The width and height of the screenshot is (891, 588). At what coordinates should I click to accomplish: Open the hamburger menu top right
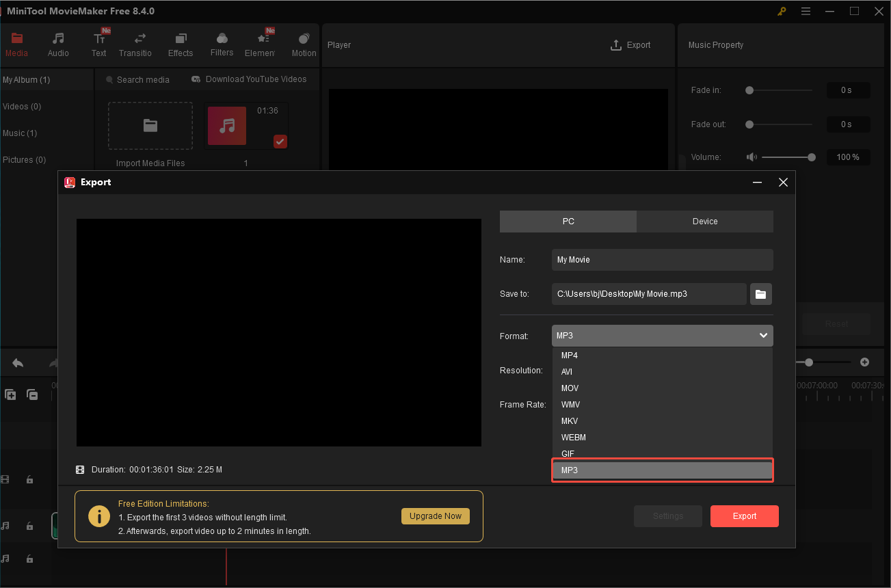click(x=806, y=11)
